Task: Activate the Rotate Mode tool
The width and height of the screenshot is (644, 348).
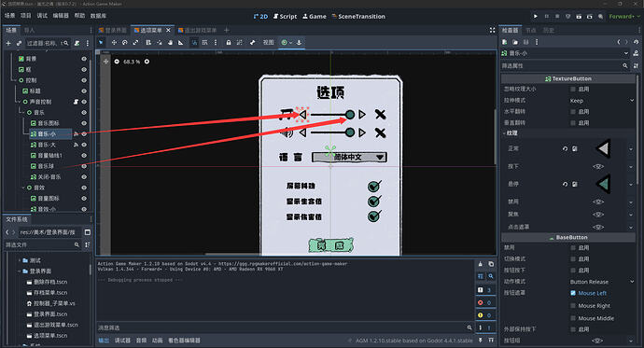Action: click(x=125, y=42)
